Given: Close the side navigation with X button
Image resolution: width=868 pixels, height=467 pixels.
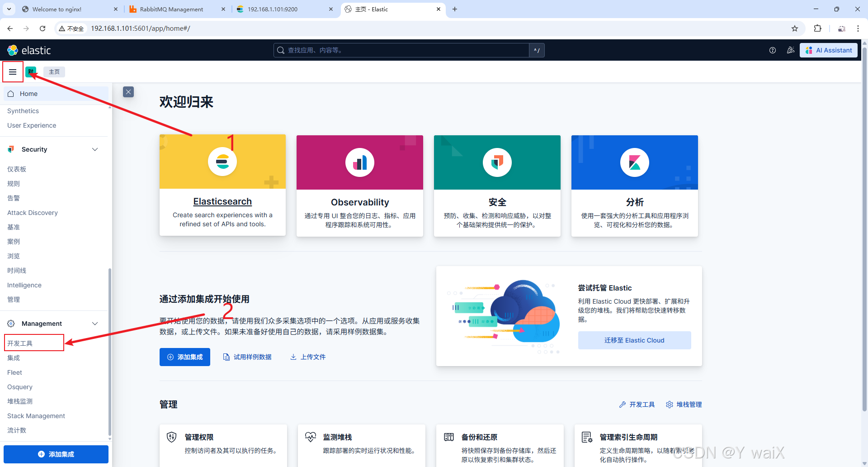Looking at the screenshot, I should click(x=128, y=92).
